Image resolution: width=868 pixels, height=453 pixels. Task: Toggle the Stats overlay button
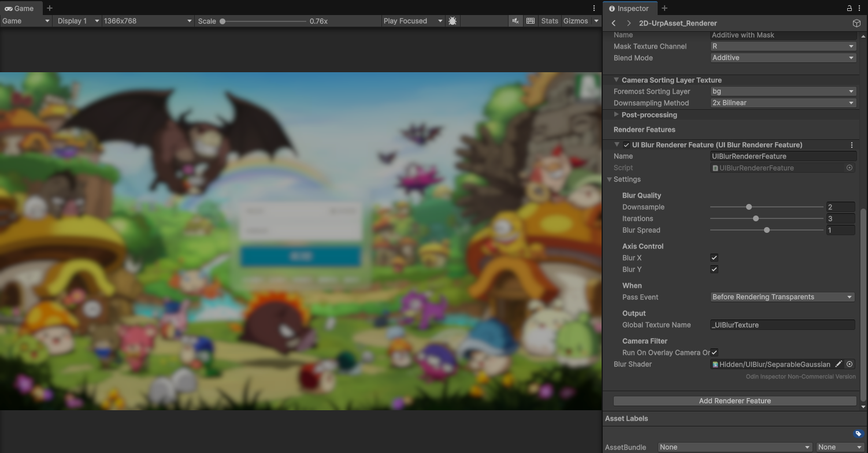click(x=549, y=21)
